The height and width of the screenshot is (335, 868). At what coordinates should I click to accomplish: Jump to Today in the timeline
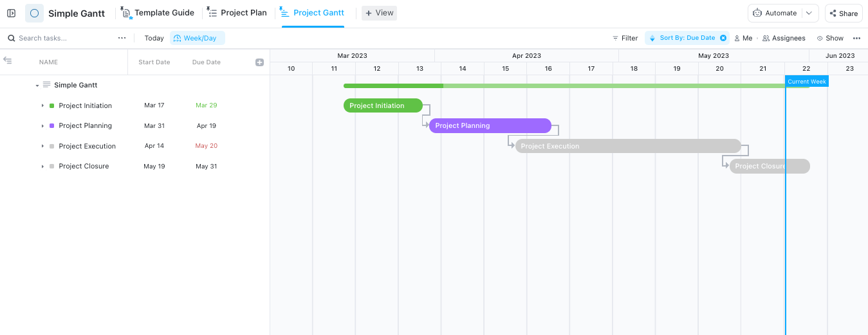154,38
